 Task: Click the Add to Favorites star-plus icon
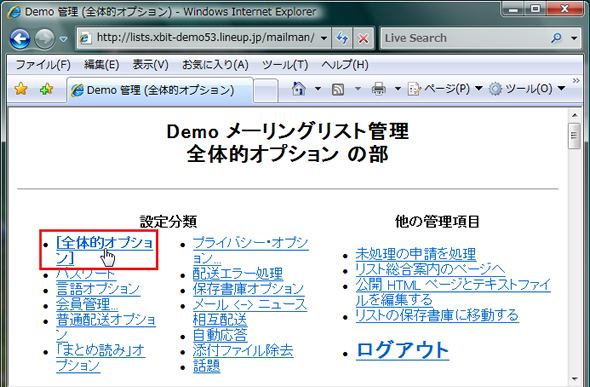(x=47, y=89)
